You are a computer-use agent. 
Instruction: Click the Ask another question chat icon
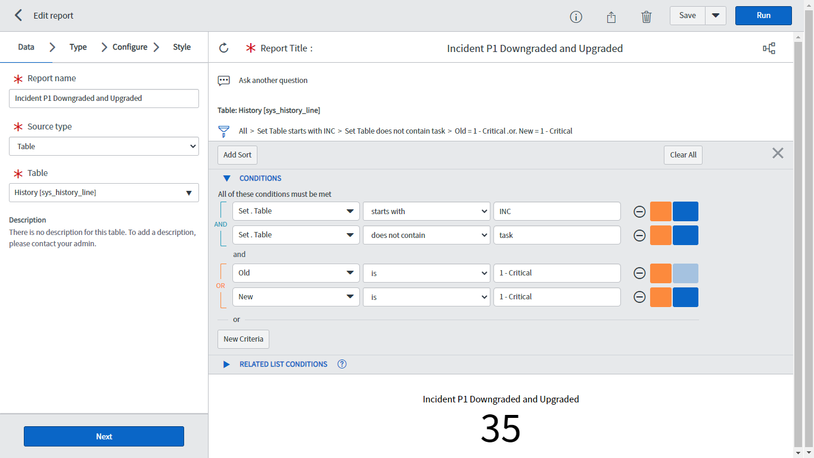[224, 80]
